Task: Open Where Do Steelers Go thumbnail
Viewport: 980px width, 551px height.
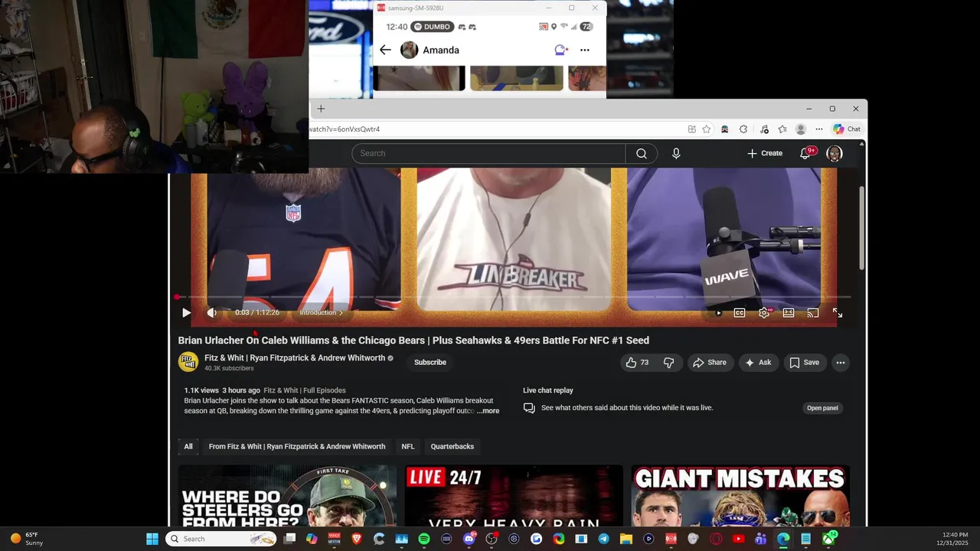Action: [x=287, y=495]
